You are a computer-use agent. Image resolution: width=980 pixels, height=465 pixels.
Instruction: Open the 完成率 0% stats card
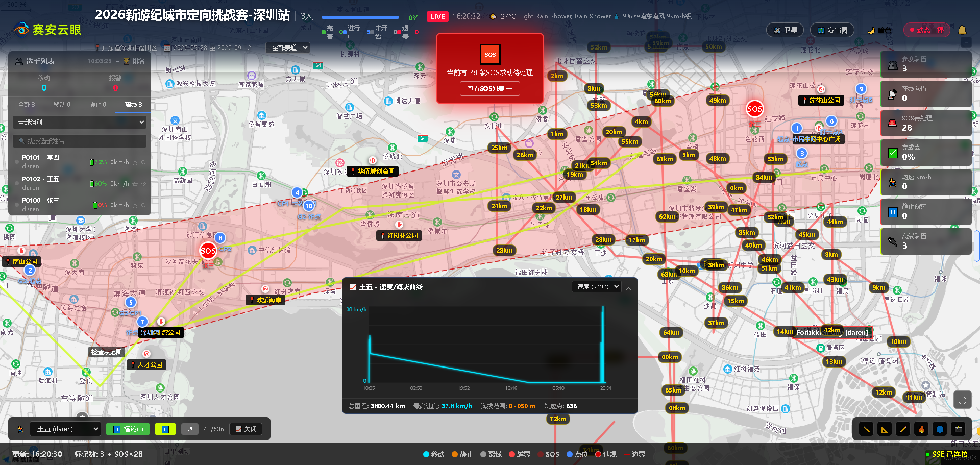click(x=926, y=153)
